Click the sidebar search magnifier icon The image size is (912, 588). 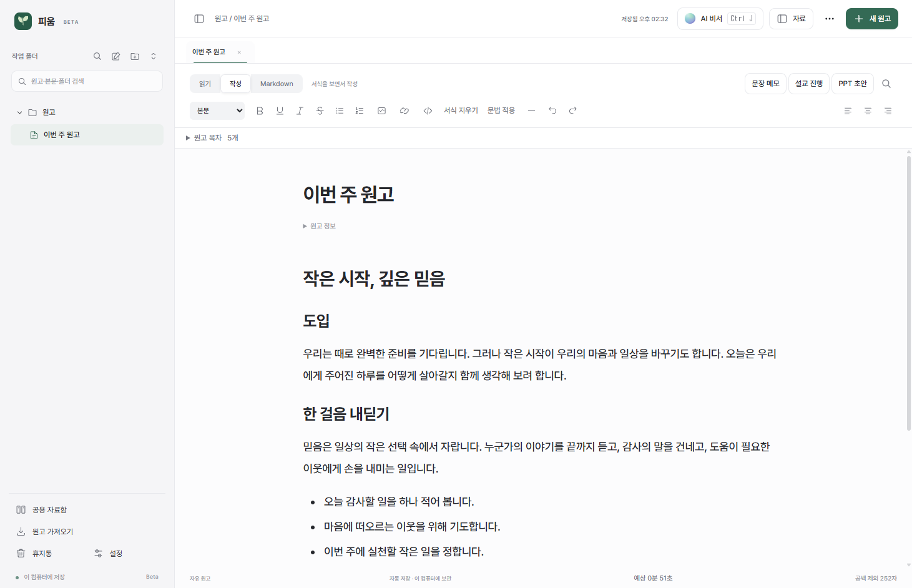click(x=97, y=56)
